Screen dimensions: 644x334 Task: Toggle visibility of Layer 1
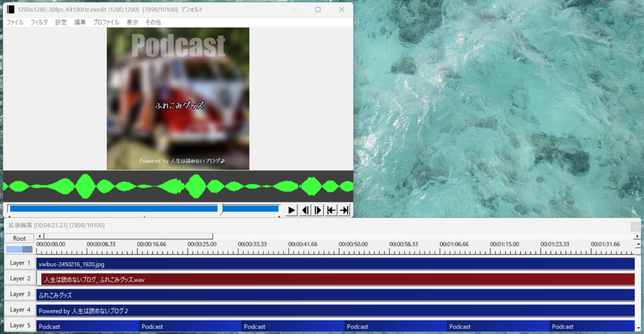[x=20, y=263]
